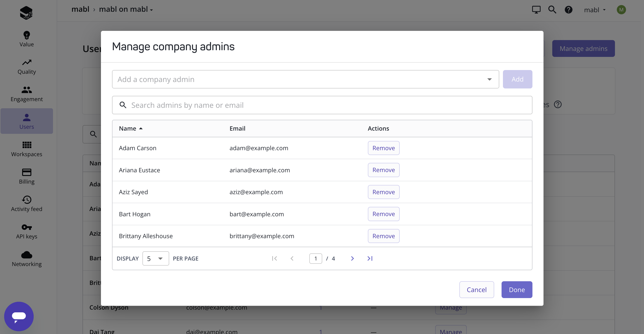
Task: Expand the Add a company admin dropdown
Action: (x=489, y=79)
